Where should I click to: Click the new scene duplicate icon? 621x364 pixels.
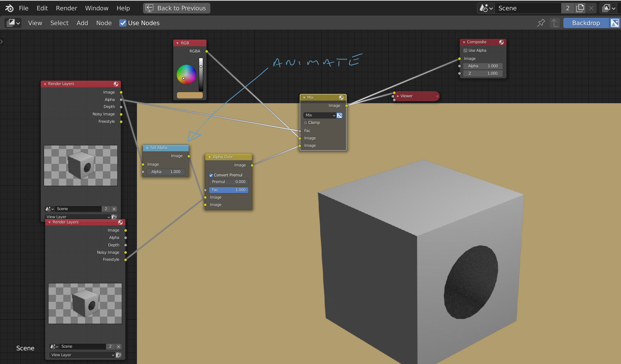click(580, 8)
